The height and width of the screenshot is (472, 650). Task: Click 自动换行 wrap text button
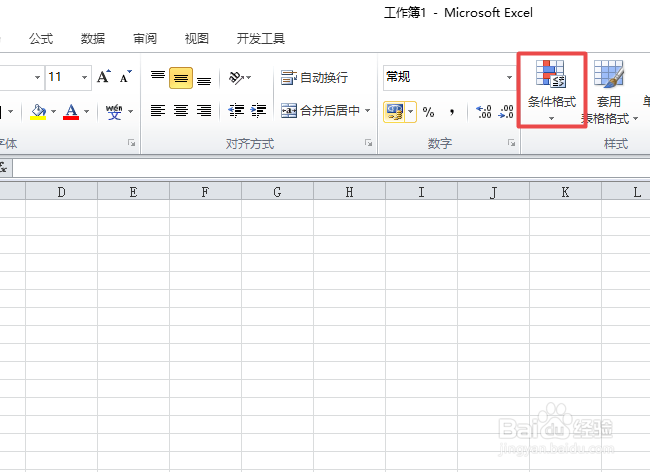click(x=314, y=77)
